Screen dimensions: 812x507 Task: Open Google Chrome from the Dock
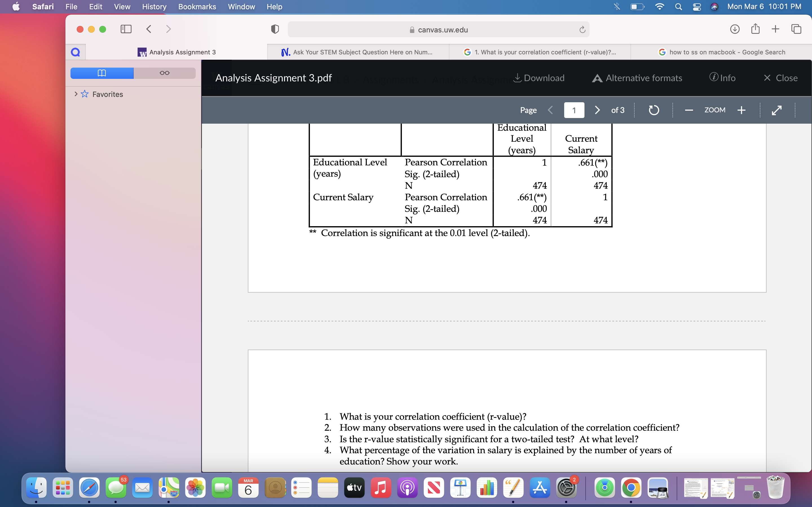632,488
